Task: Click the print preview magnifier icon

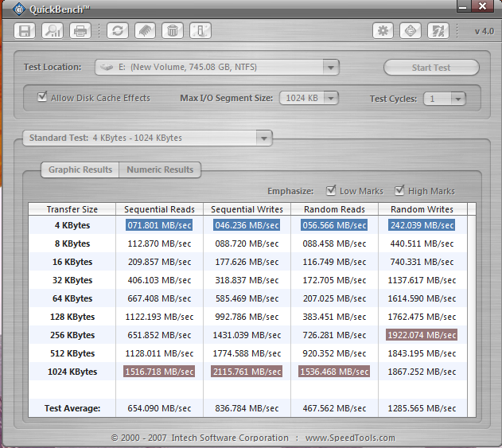Action: coord(53,31)
